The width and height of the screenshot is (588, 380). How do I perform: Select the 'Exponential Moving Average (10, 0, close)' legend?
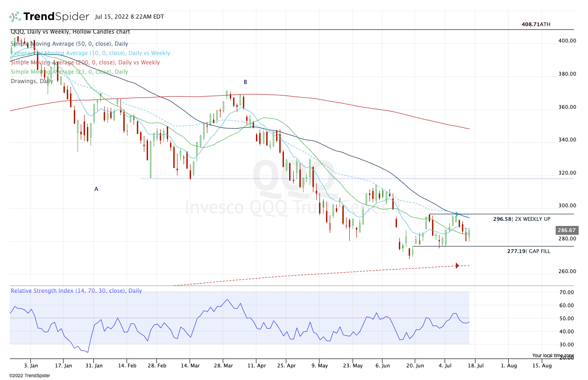(90, 53)
